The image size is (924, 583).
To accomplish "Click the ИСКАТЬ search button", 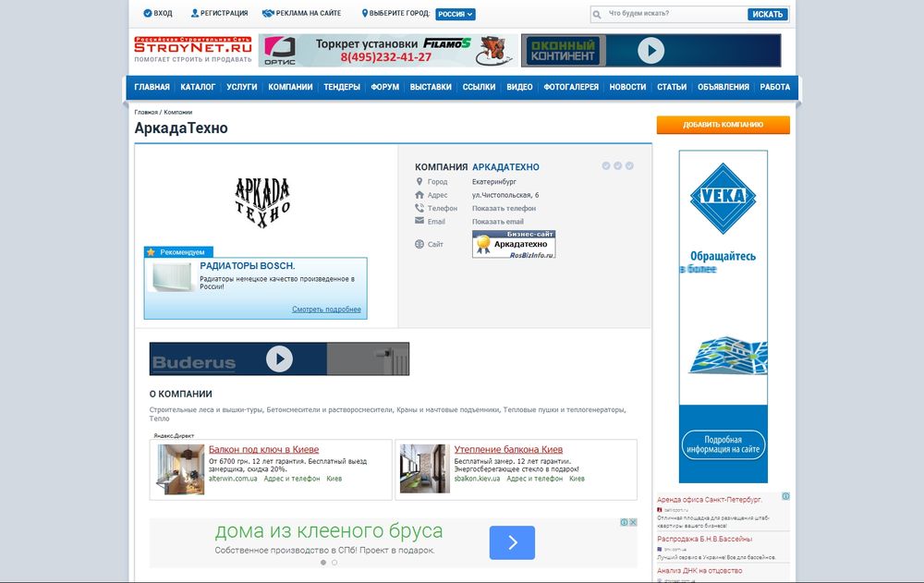I will 767,14.
